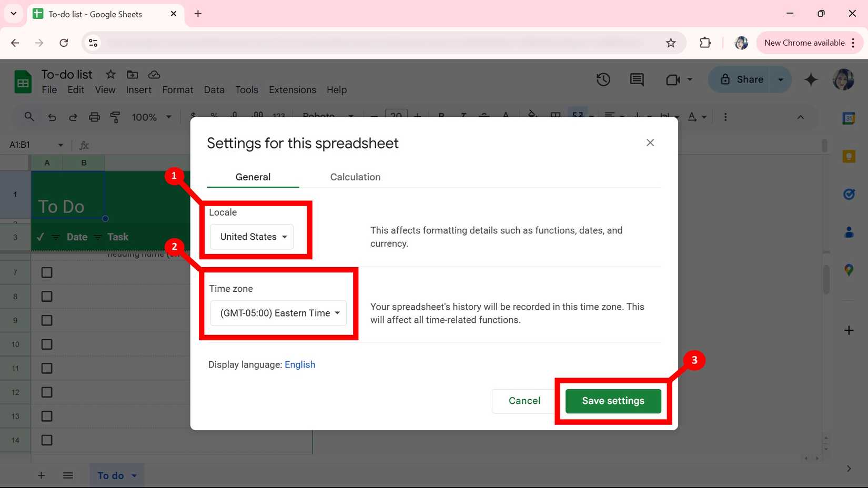Image resolution: width=868 pixels, height=488 pixels.
Task: Open the zoom level selector
Action: [150, 117]
